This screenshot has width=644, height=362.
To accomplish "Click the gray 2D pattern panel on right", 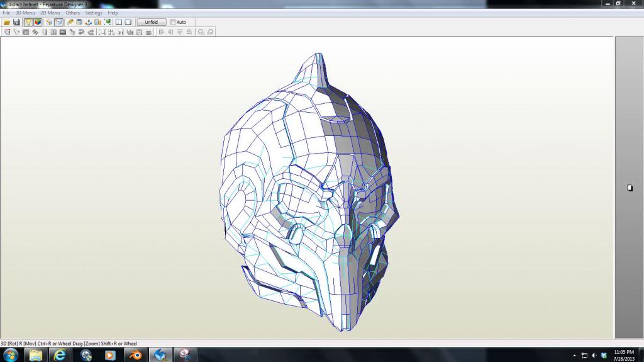I will coord(629,188).
